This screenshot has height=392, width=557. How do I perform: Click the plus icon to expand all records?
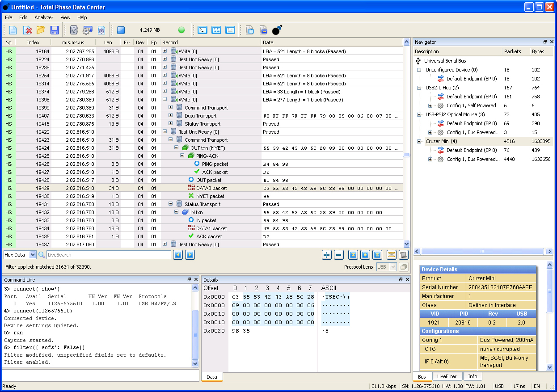[x=327, y=255]
